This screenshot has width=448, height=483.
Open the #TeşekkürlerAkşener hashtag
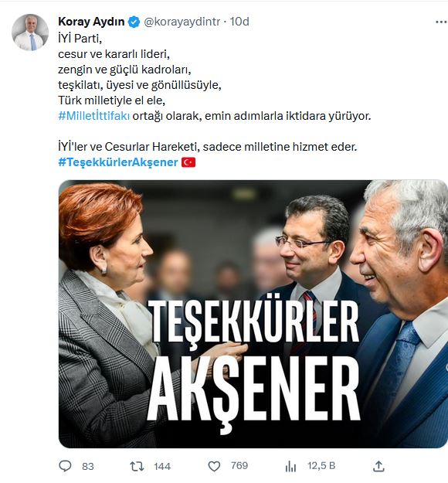click(118, 162)
